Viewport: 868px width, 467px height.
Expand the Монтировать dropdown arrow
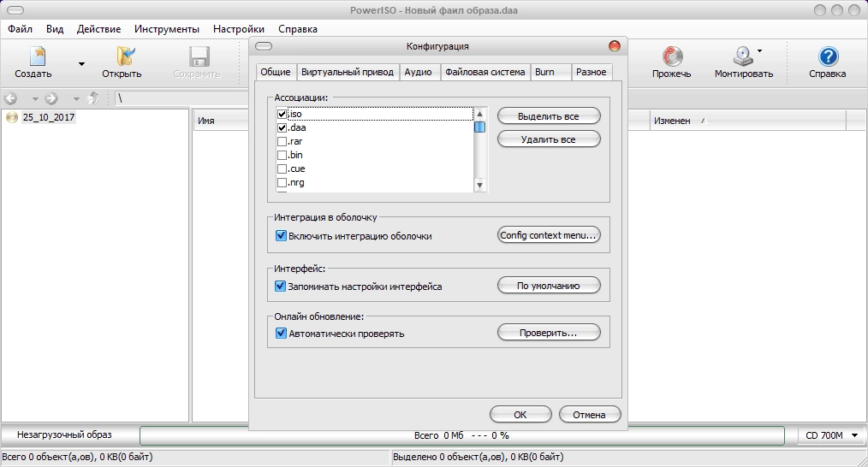(760, 51)
